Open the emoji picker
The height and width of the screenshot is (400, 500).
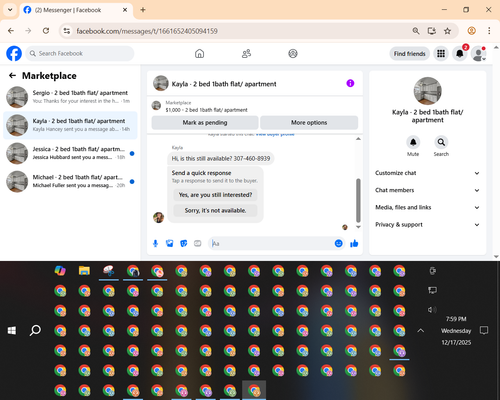[x=338, y=244]
